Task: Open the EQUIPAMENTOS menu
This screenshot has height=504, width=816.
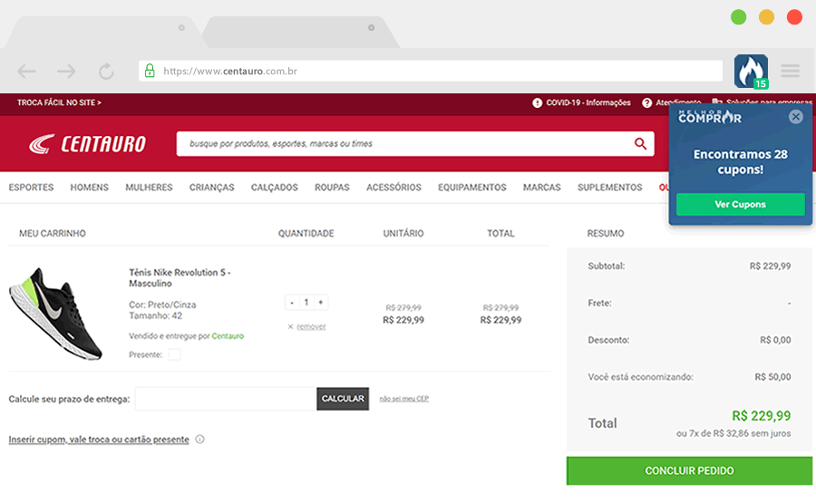Action: pos(472,188)
